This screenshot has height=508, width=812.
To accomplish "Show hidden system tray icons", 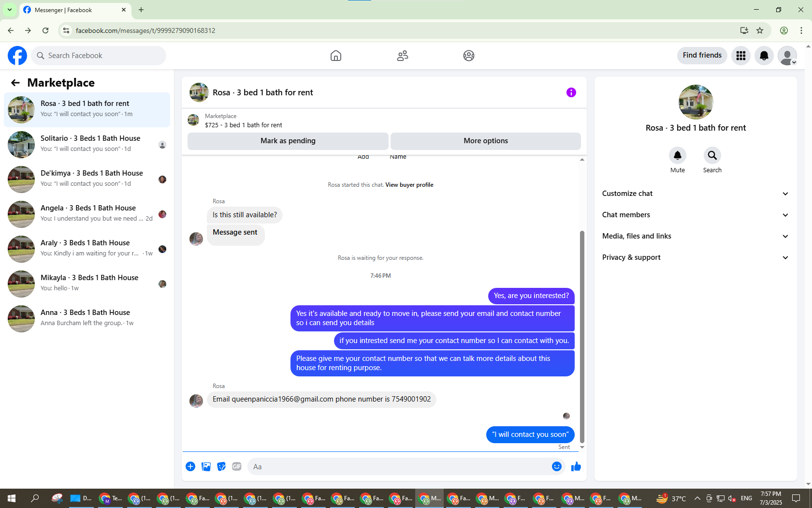I will pyautogui.click(x=697, y=498).
